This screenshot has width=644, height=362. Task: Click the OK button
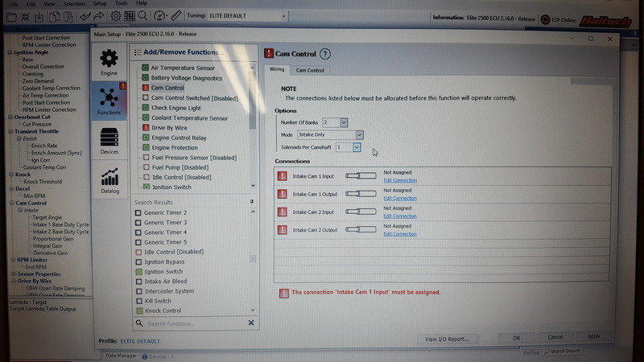coord(516,338)
